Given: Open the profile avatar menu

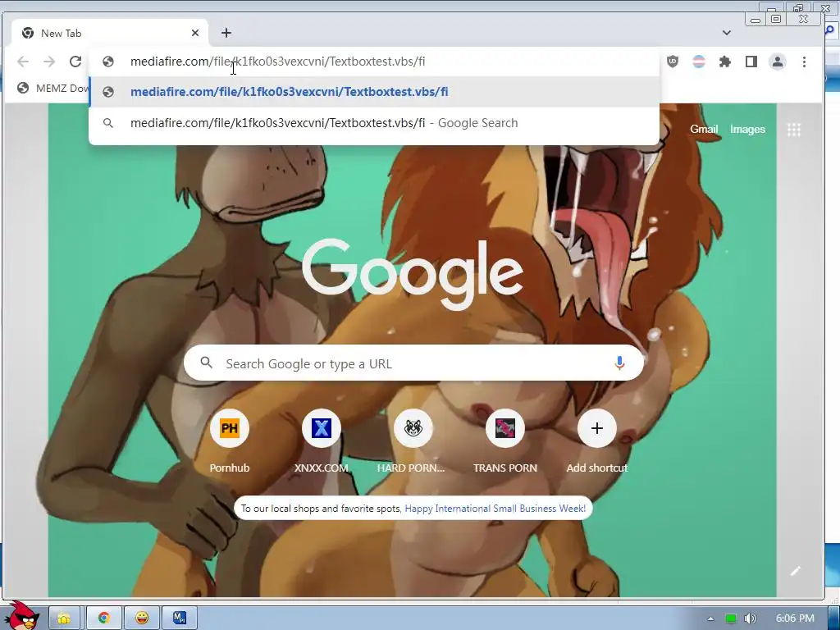Looking at the screenshot, I should point(778,62).
